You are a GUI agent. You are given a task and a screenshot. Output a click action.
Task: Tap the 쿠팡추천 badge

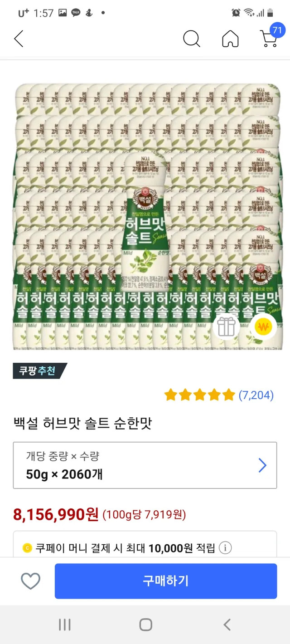[x=40, y=371]
